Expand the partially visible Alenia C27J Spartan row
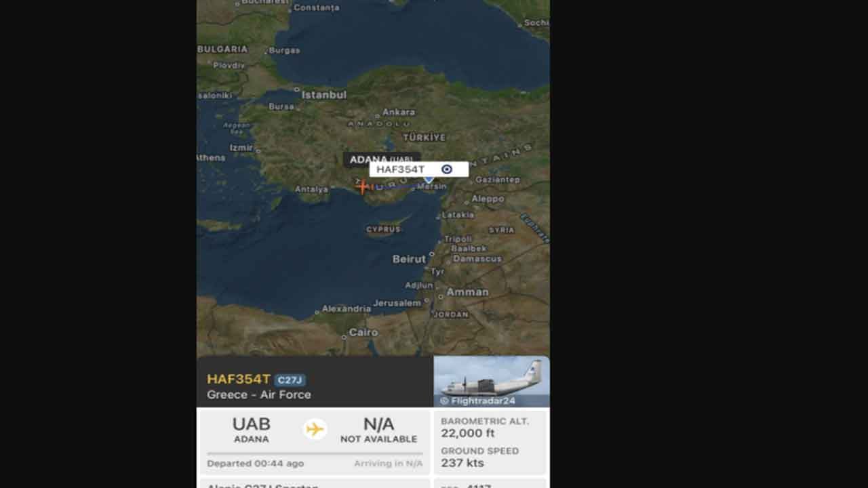This screenshot has height=488, width=868. pos(313,483)
